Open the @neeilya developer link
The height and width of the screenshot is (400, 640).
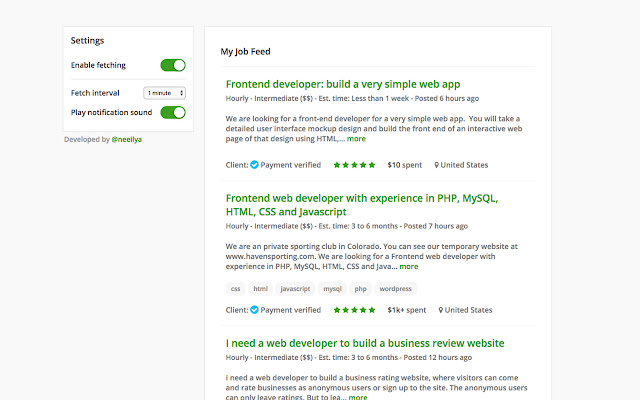click(127, 140)
